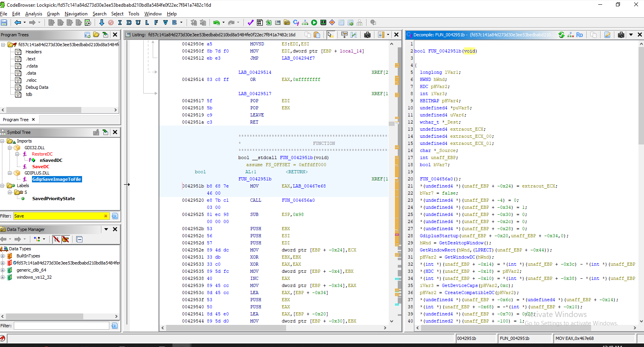644x347 pixels.
Task: Re-decompile using the green refresh icon
Action: 561,35
